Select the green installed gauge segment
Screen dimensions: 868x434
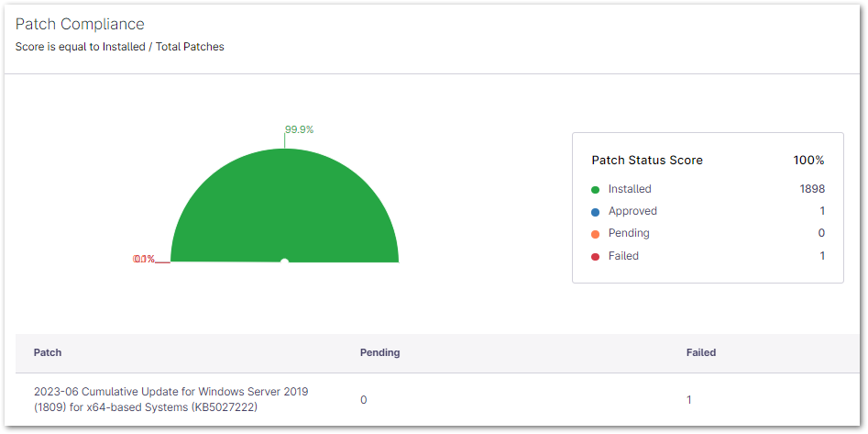284,202
